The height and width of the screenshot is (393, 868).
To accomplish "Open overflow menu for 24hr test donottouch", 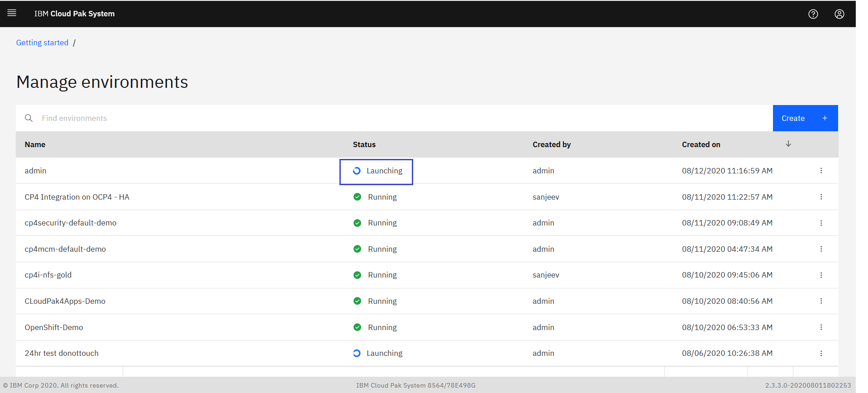I will pos(821,353).
